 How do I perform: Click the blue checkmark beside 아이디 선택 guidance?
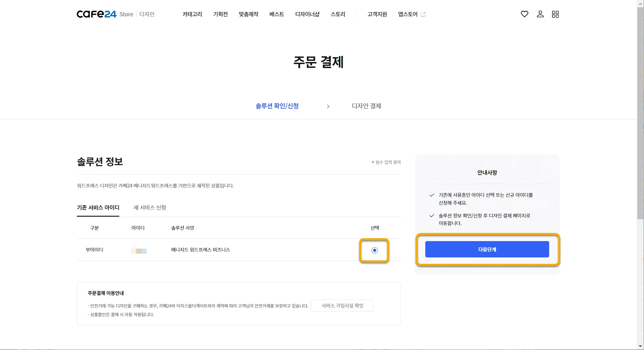[x=431, y=195]
